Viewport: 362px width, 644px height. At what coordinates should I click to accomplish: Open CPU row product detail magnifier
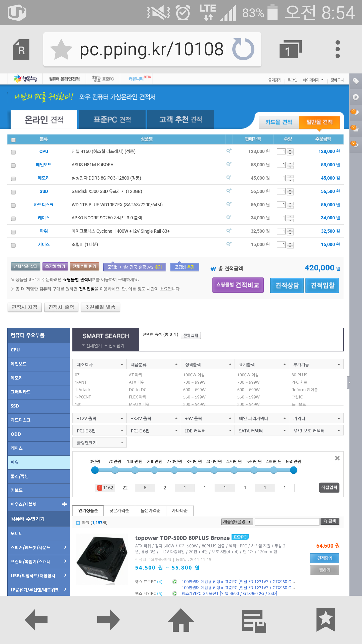pos(229,151)
